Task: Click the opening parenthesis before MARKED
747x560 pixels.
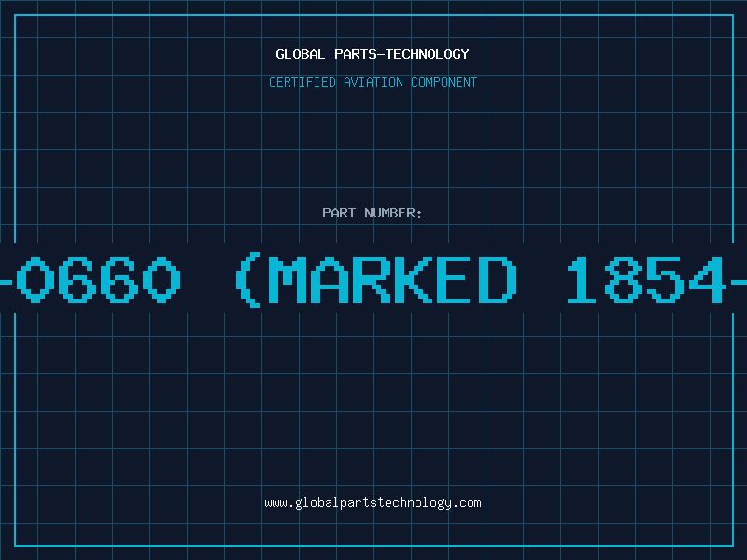Action: [248, 280]
